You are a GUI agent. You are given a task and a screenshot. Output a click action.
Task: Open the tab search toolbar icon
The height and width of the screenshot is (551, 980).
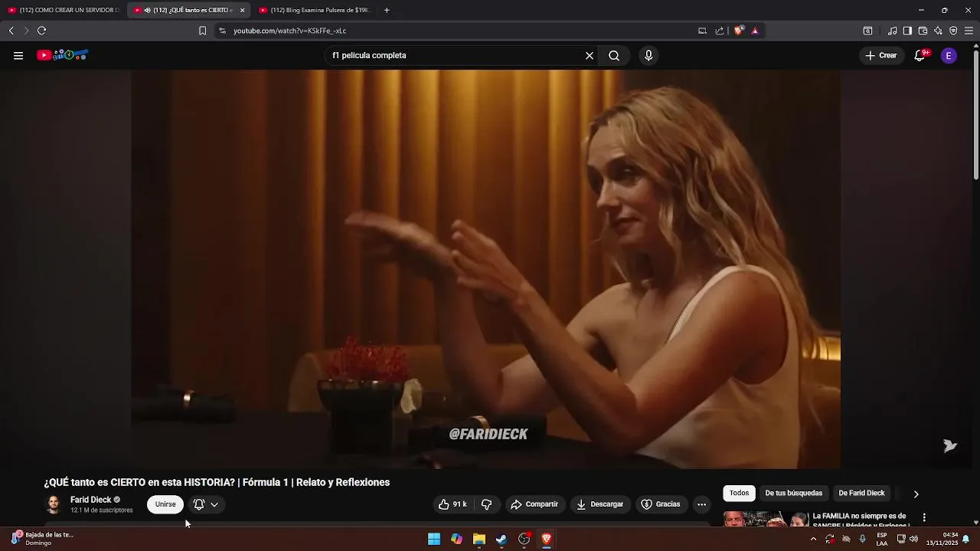(867, 31)
